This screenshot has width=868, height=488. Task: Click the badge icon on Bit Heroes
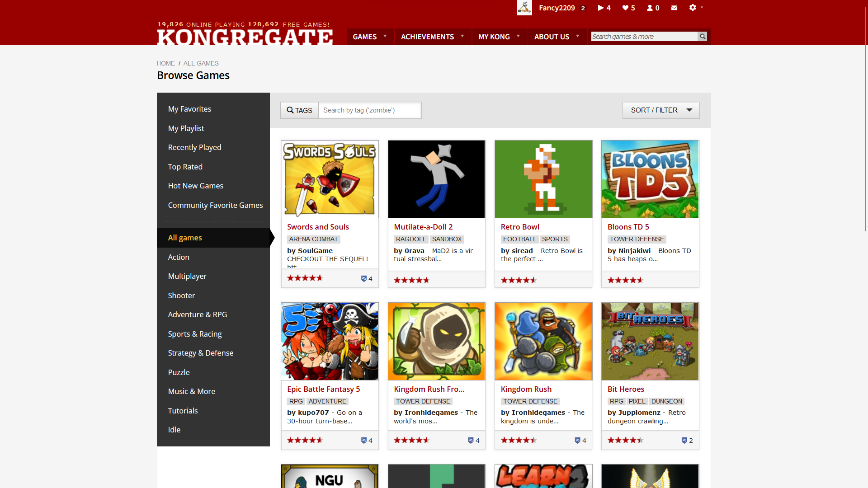click(684, 441)
